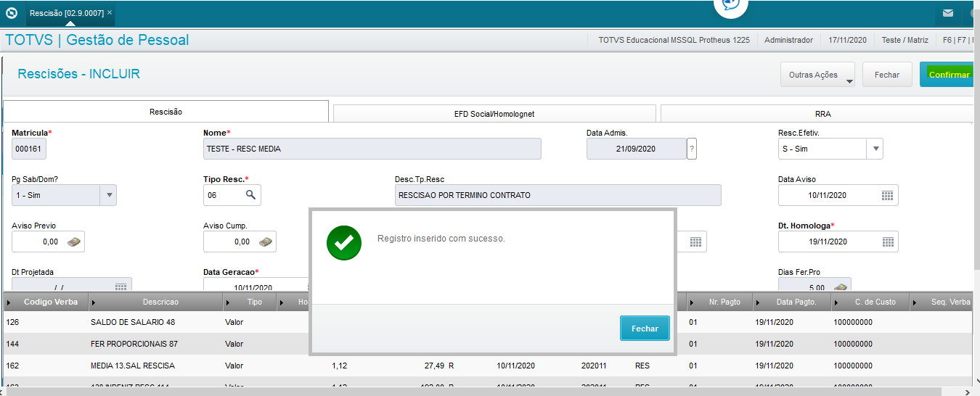Click Teste / Matriz in header bar
Screen dimensions: 980x396
click(x=904, y=40)
